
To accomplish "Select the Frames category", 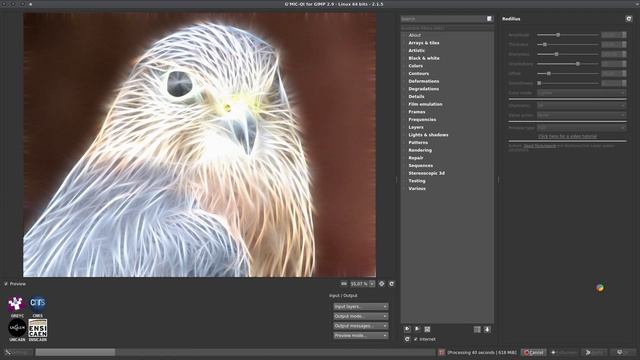I will pos(417,112).
